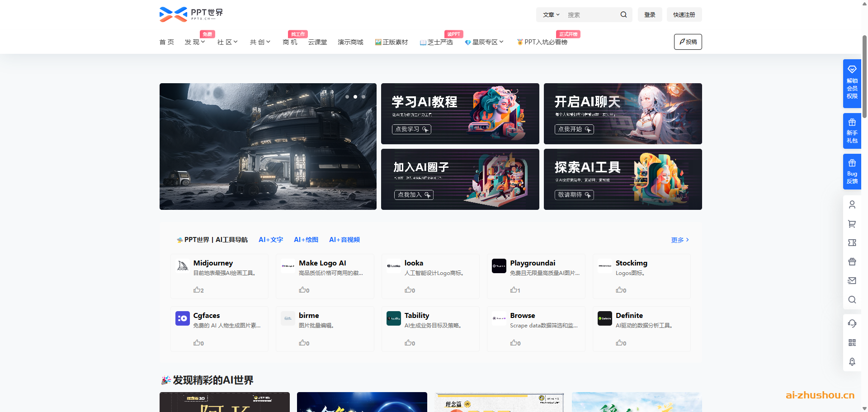Open the shopping cart in the right sidebar
This screenshot has height=412, width=868.
(852, 224)
